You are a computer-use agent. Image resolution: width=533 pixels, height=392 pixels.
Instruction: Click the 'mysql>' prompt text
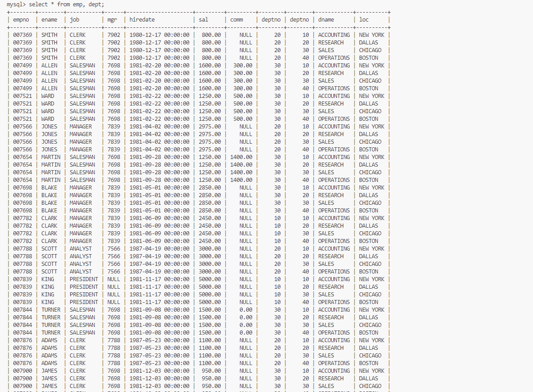point(16,4)
